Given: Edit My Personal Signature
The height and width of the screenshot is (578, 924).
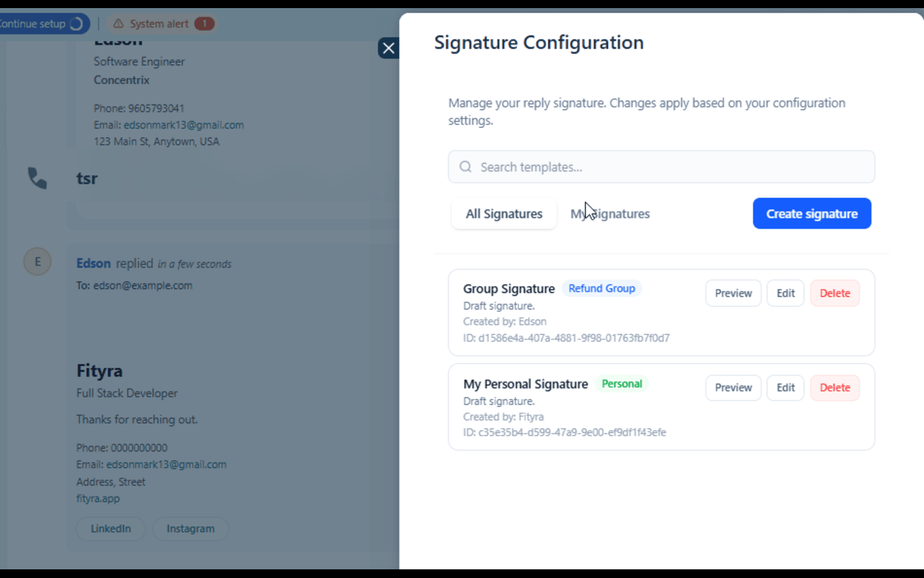Looking at the screenshot, I should [x=785, y=388].
